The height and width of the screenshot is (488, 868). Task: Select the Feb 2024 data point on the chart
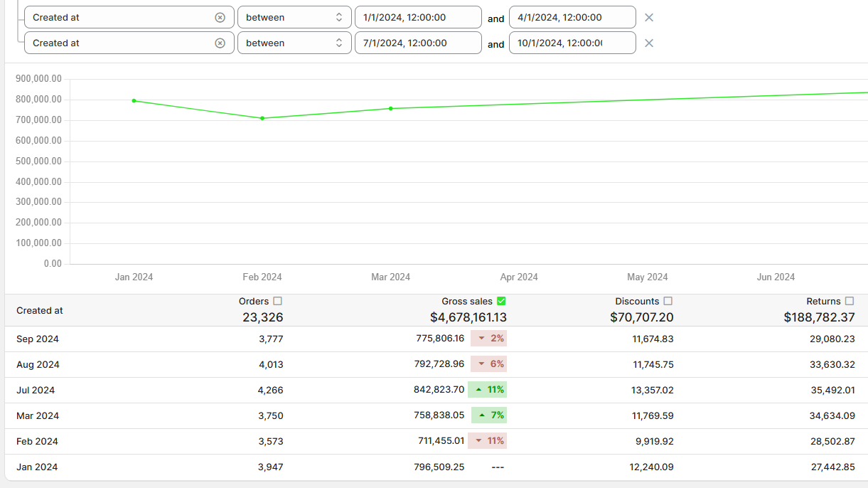click(262, 118)
